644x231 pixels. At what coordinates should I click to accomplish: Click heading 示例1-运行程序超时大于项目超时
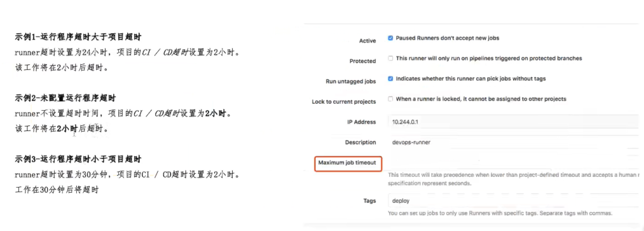click(79, 37)
